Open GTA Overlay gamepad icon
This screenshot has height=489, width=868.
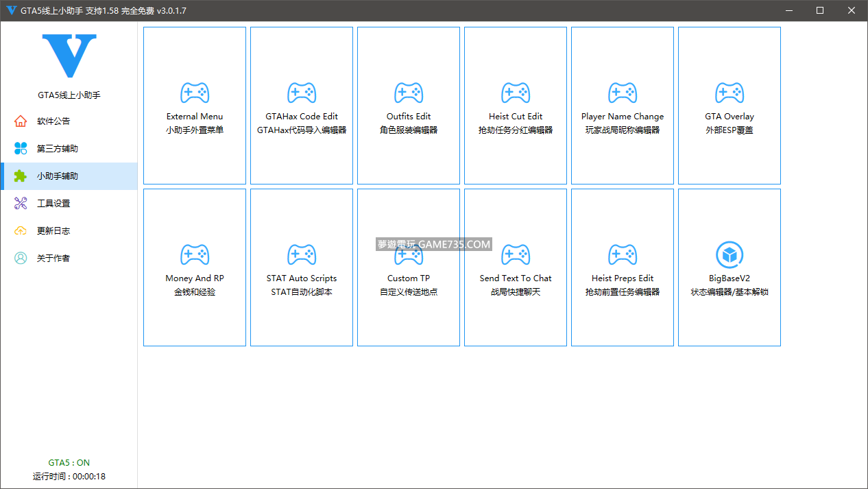730,93
